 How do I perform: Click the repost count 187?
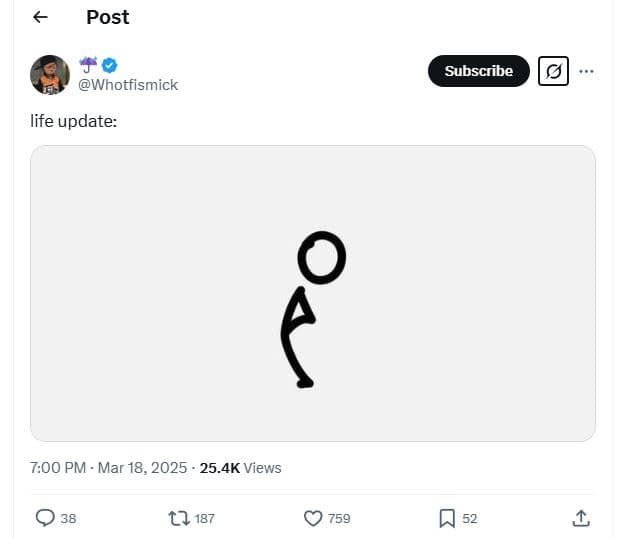click(204, 518)
